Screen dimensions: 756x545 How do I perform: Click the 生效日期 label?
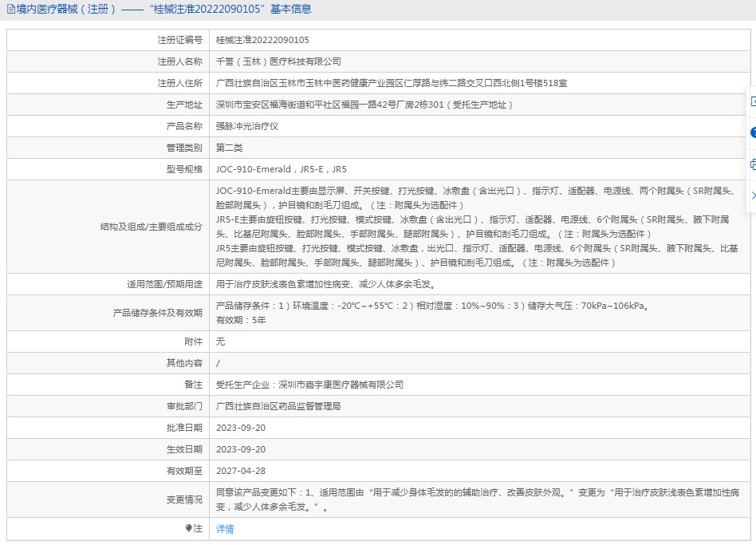click(184, 449)
